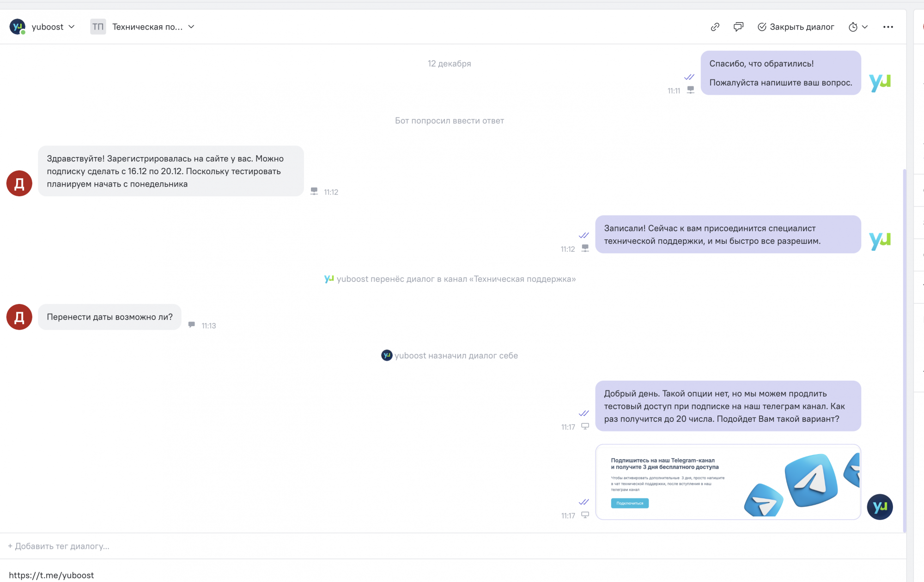Click dark yuboost avatar beside the image message
Screen dimensions: 924x582
[880, 507]
